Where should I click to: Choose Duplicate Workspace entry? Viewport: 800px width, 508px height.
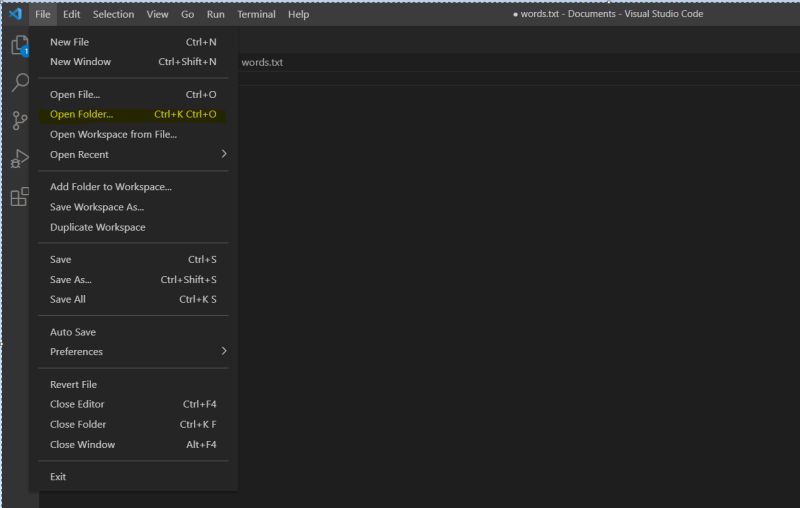coord(133,227)
